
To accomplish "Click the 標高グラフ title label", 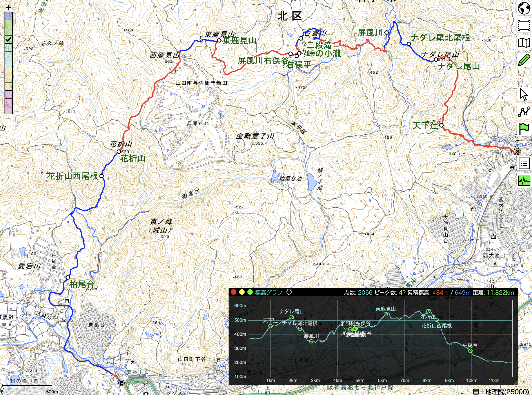I will [269, 292].
